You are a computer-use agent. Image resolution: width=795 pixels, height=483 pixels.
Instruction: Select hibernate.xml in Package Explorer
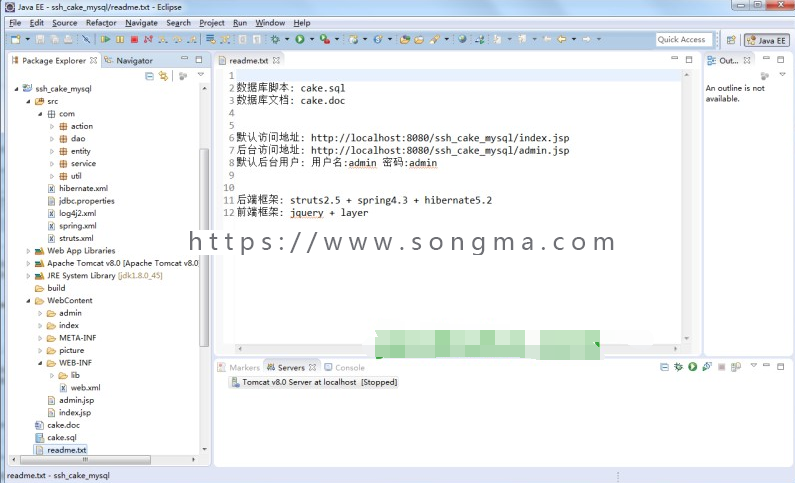[78, 189]
